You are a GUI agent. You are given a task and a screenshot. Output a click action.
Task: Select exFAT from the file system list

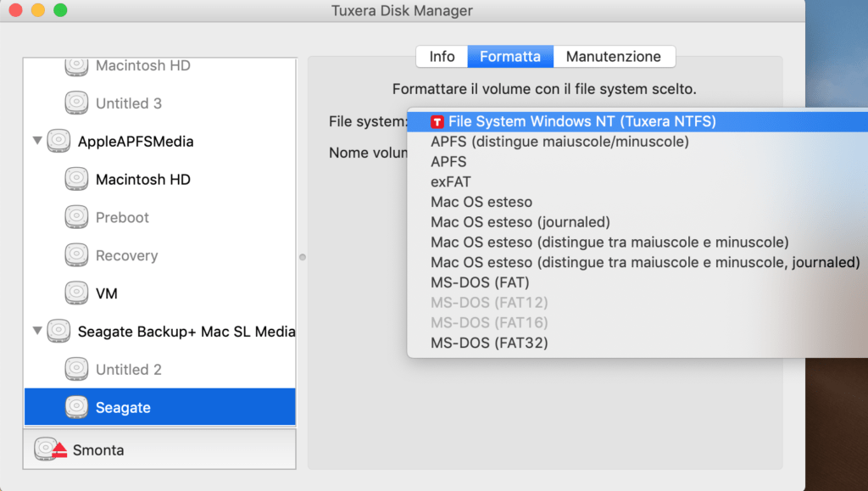[637, 181]
